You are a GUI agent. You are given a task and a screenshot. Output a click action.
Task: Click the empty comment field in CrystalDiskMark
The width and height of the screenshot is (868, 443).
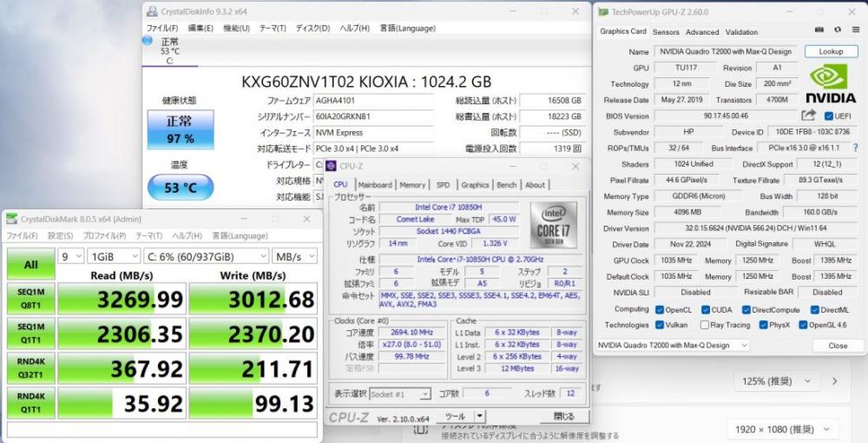tap(162, 429)
